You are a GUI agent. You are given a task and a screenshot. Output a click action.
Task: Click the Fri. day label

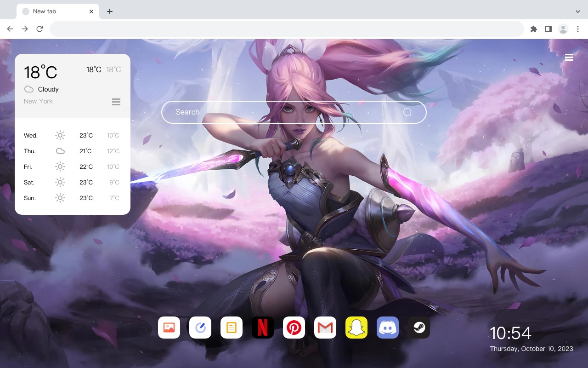pyautogui.click(x=28, y=167)
